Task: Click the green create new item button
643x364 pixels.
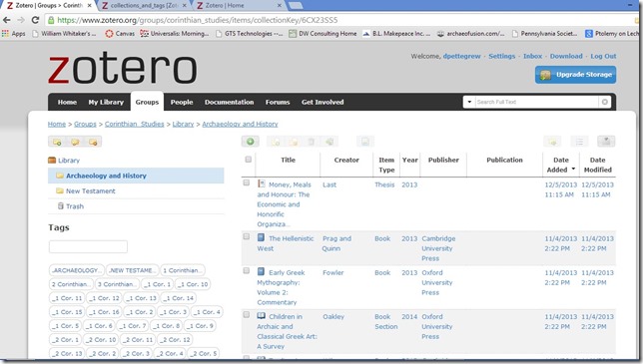Action: click(x=251, y=142)
